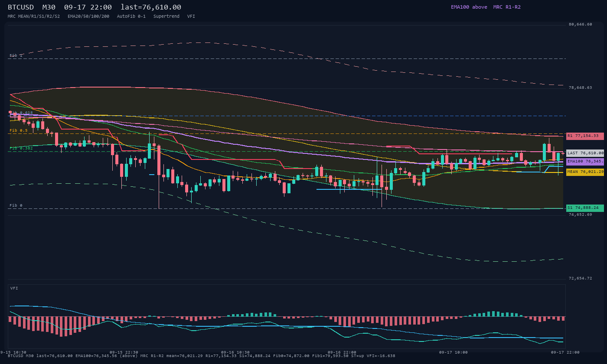
Task: Click the BTCUSD symbol in the chart title
Action: pyautogui.click(x=21, y=7)
